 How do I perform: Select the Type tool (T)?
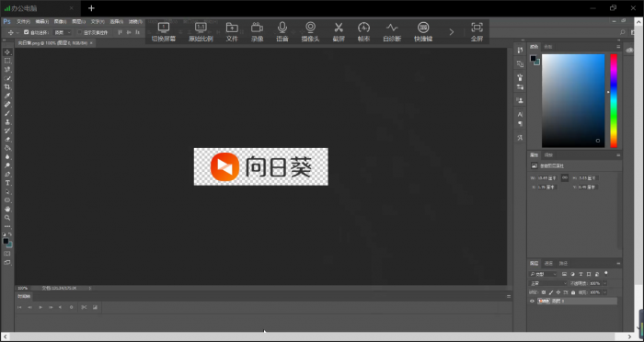pyautogui.click(x=7, y=183)
